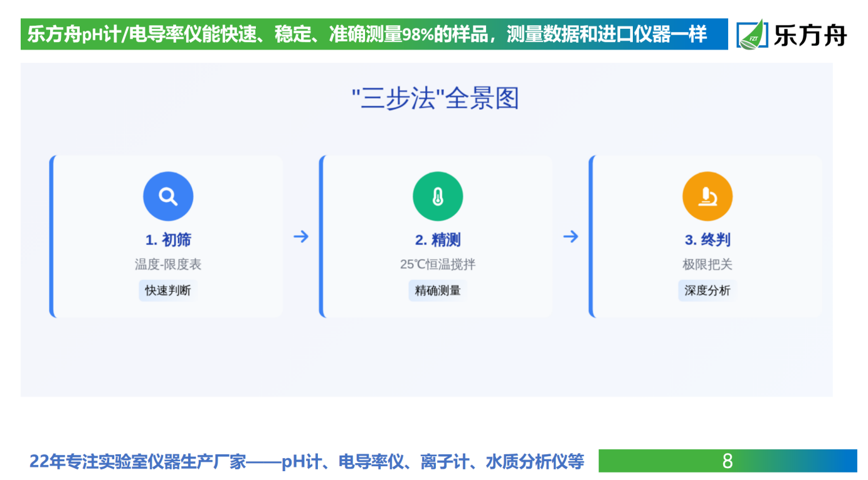Click the orange microscope icon for 终判
Viewport: 868px width, 480px height.
(707, 196)
